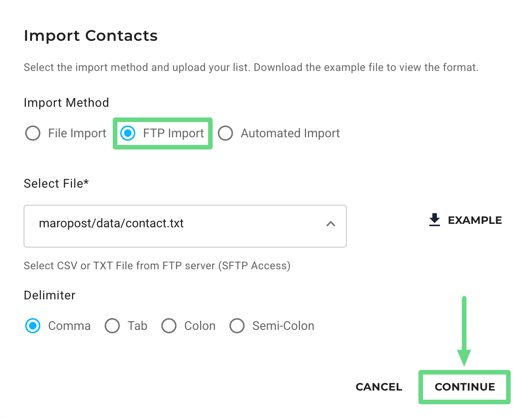Click the CONTINUE button
The height and width of the screenshot is (418, 532).
point(465,387)
